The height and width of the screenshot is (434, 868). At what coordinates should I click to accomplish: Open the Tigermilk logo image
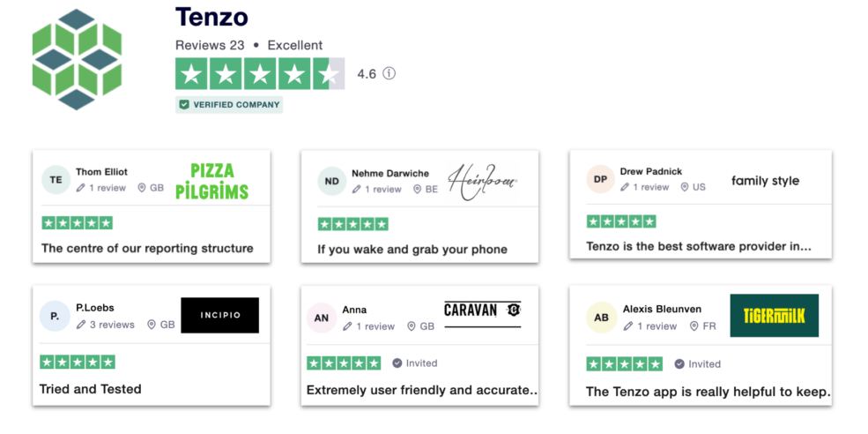774,316
